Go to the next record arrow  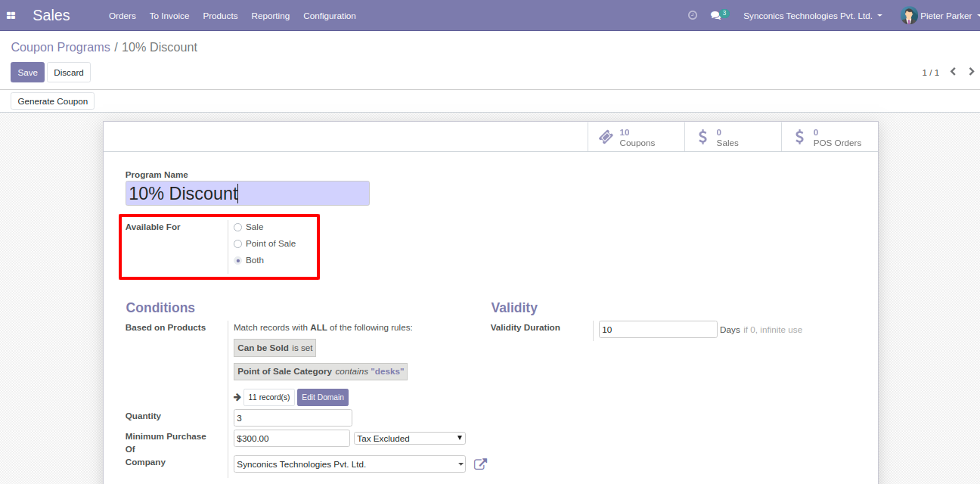click(972, 72)
